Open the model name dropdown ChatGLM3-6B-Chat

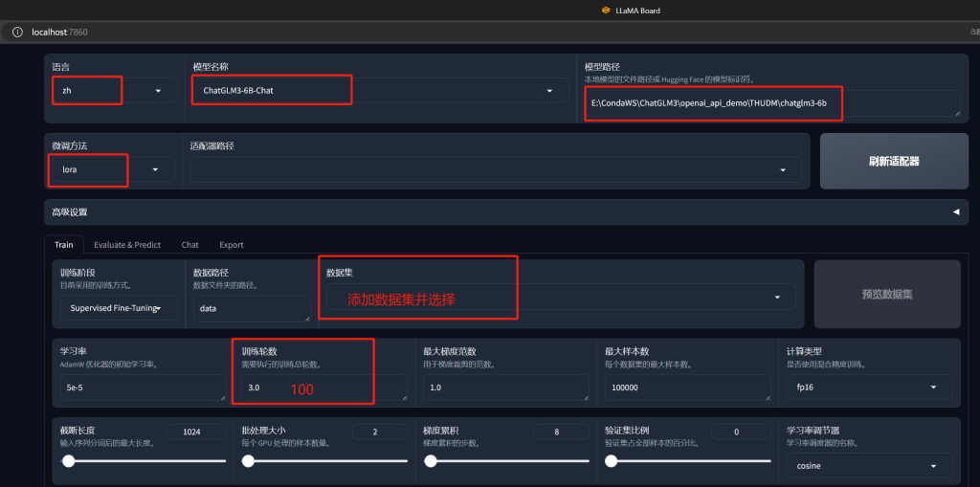[x=381, y=91]
